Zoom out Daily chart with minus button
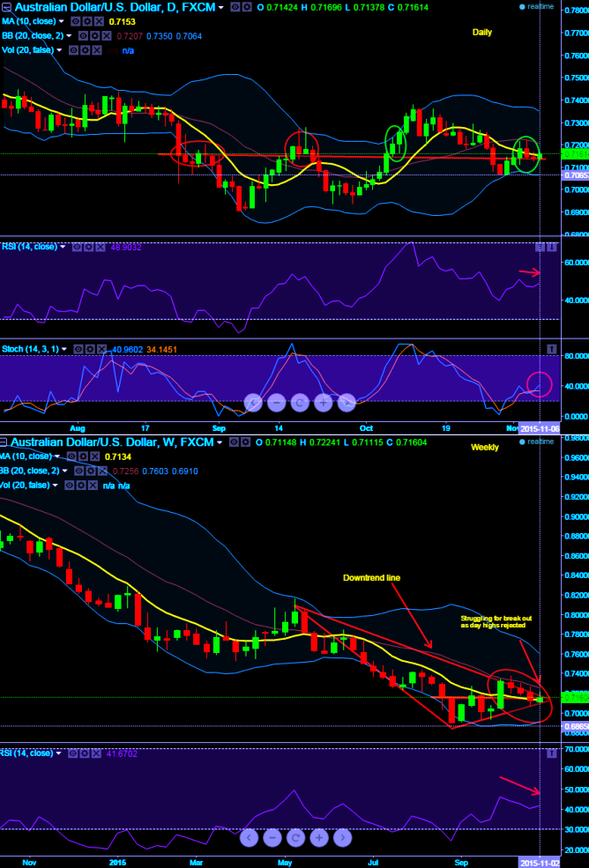Screen dimensions: 589x868 276,403
